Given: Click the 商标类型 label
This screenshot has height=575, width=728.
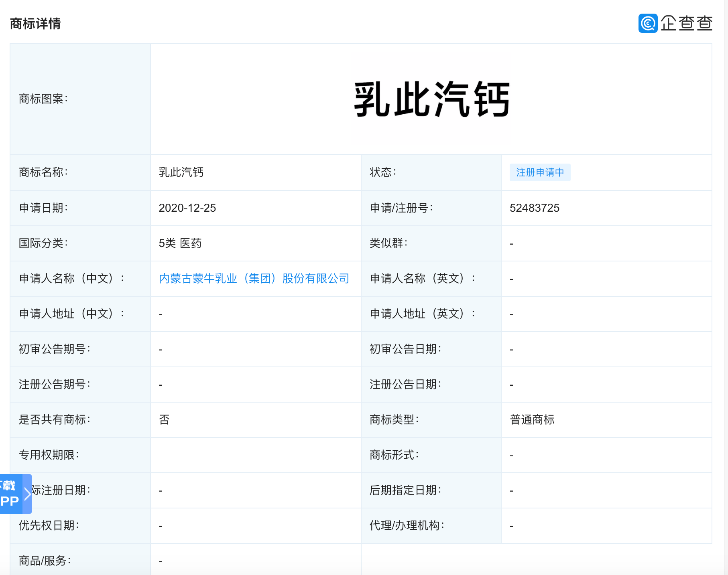Looking at the screenshot, I should (394, 419).
